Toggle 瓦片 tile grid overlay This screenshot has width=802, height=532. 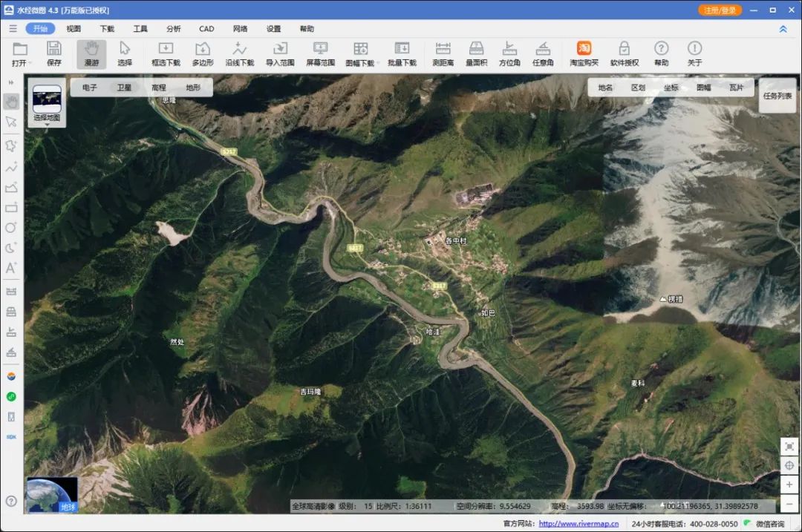(x=737, y=88)
